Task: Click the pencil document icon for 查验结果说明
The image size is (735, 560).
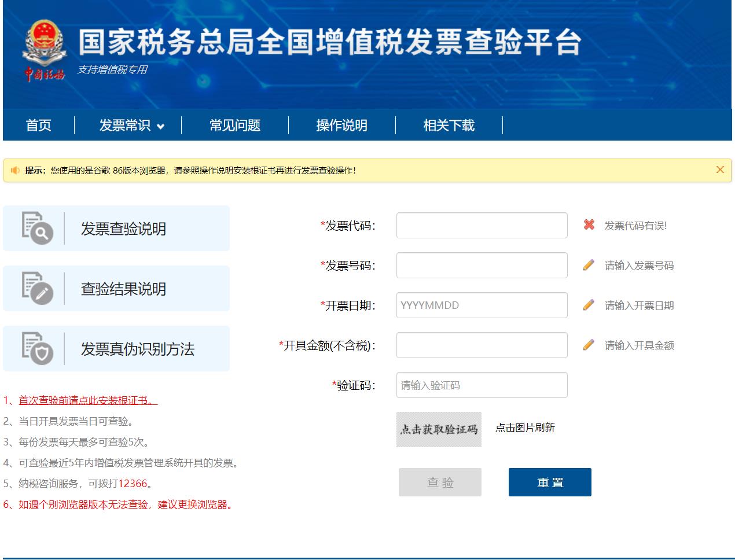Action: [37, 288]
